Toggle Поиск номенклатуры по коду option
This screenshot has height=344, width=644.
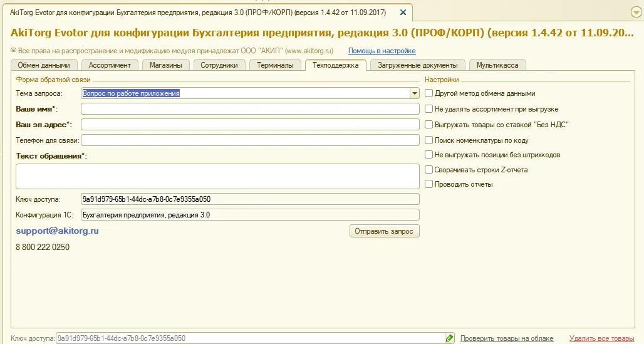(429, 140)
